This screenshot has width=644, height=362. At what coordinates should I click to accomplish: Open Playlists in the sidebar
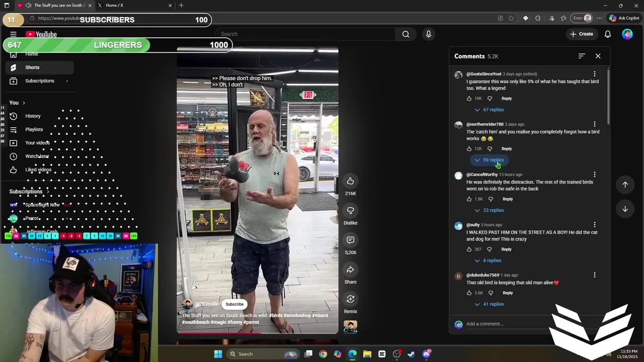click(39, 130)
